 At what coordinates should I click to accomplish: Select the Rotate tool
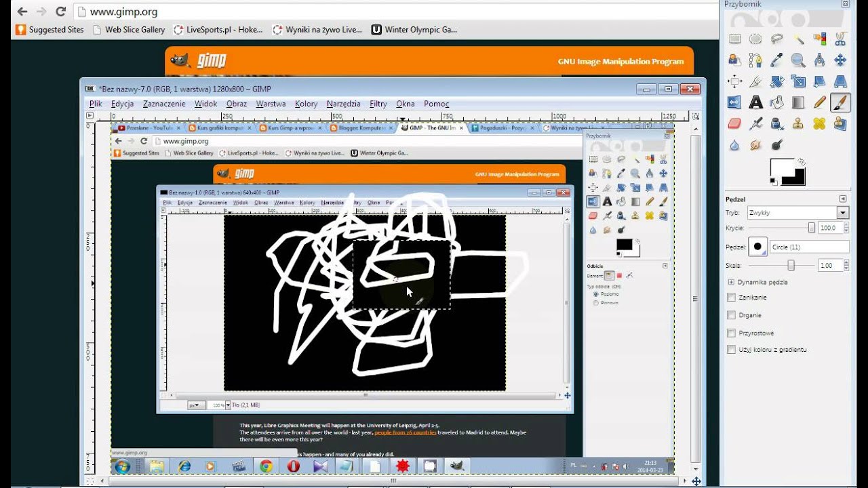(777, 81)
